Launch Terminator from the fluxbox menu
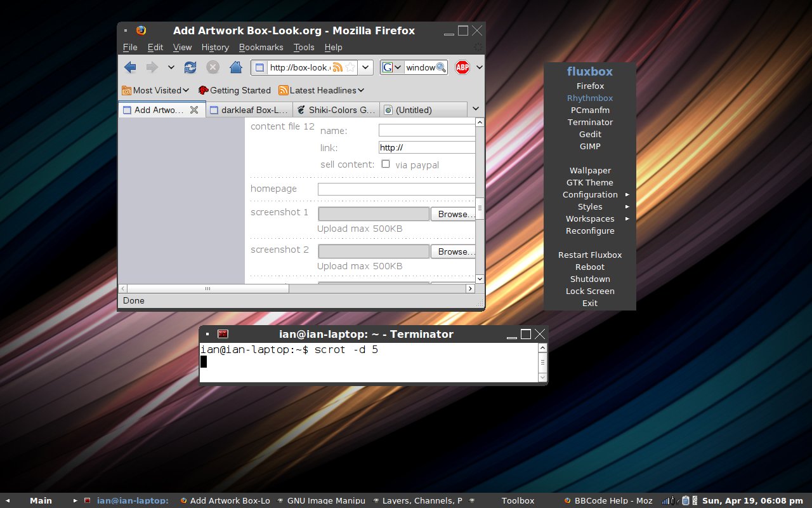This screenshot has width=812, height=508. 590,122
